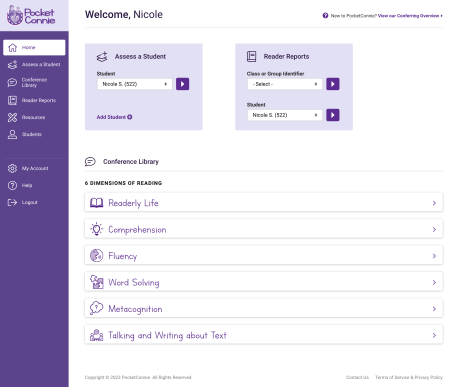
Task: Click the question mark icon near Conferring Overview
Action: coord(325,15)
